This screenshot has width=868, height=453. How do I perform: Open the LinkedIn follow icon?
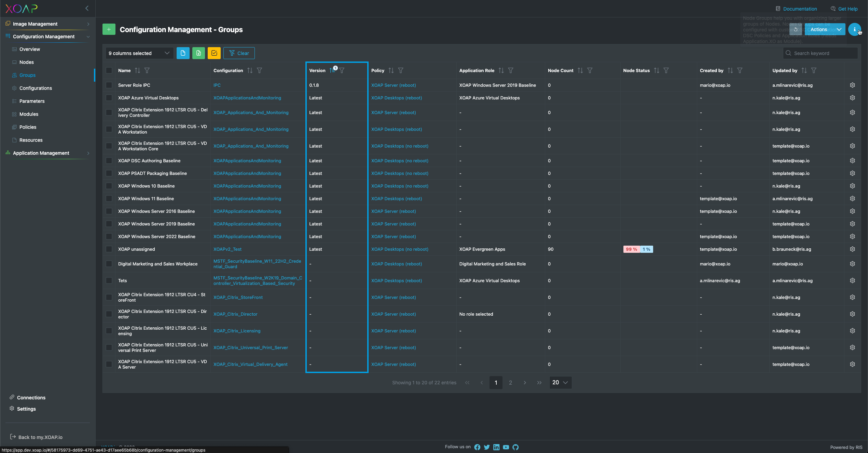point(496,447)
